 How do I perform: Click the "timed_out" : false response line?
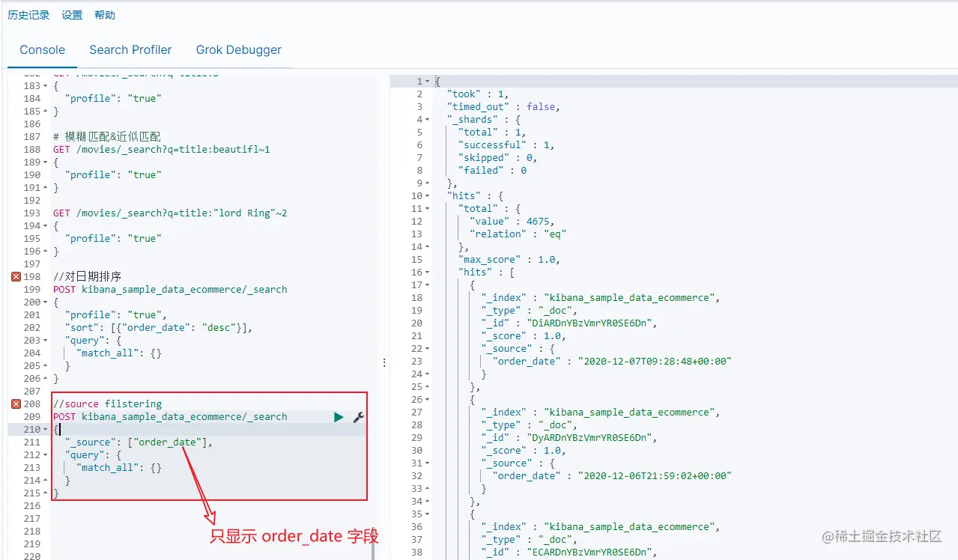pyautogui.click(x=503, y=106)
